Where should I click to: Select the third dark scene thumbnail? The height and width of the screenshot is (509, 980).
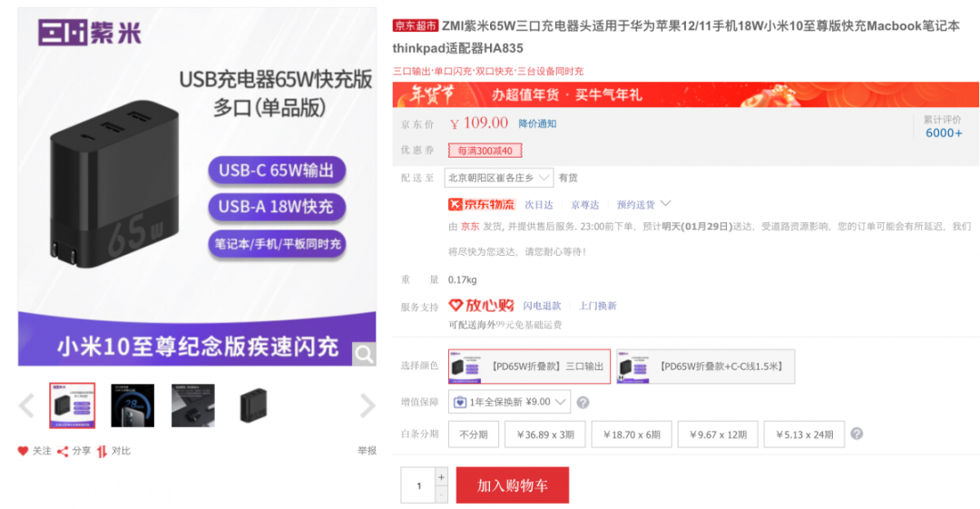click(x=193, y=406)
